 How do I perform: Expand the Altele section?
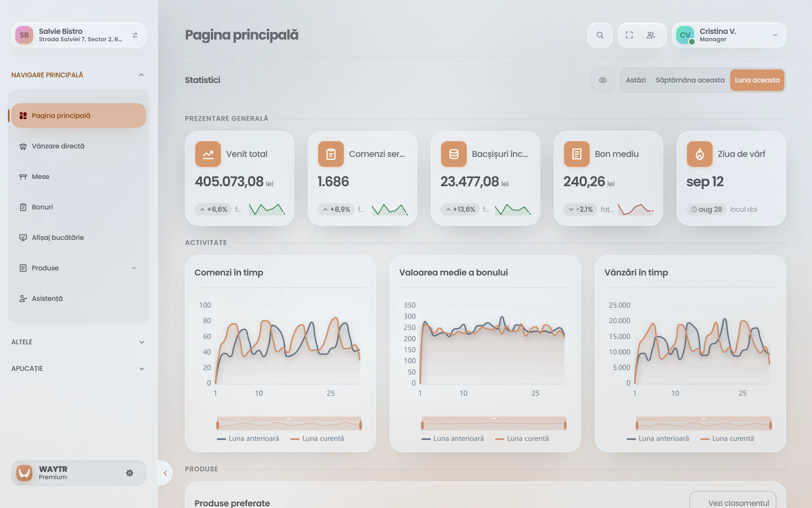click(x=78, y=342)
